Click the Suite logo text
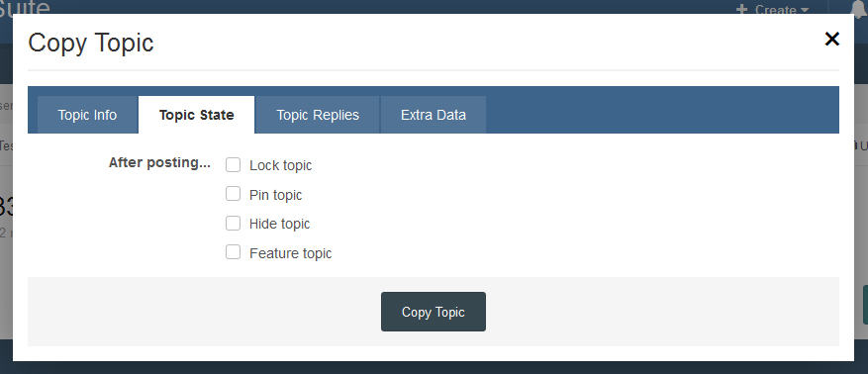This screenshot has width=868, height=374. [25, 7]
